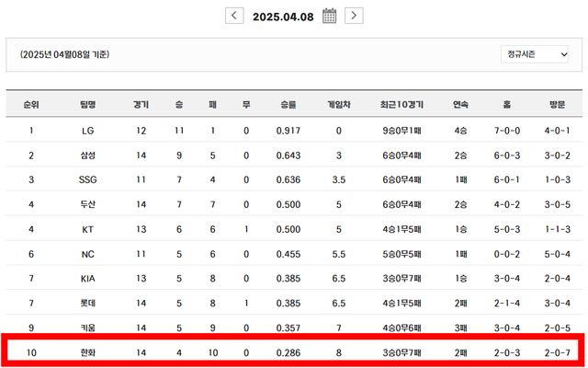Click the 2025.04.08 date text
This screenshot has width=588, height=368.
coord(282,15)
